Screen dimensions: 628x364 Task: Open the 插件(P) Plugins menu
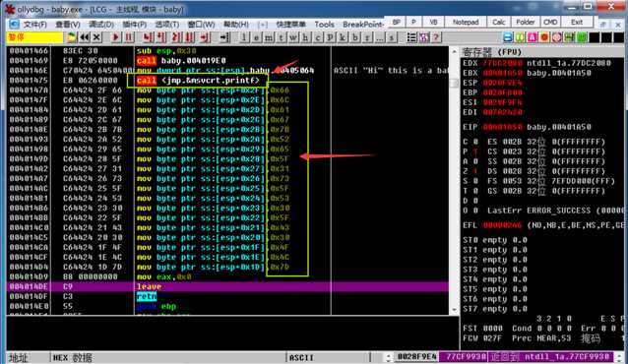click(134, 25)
